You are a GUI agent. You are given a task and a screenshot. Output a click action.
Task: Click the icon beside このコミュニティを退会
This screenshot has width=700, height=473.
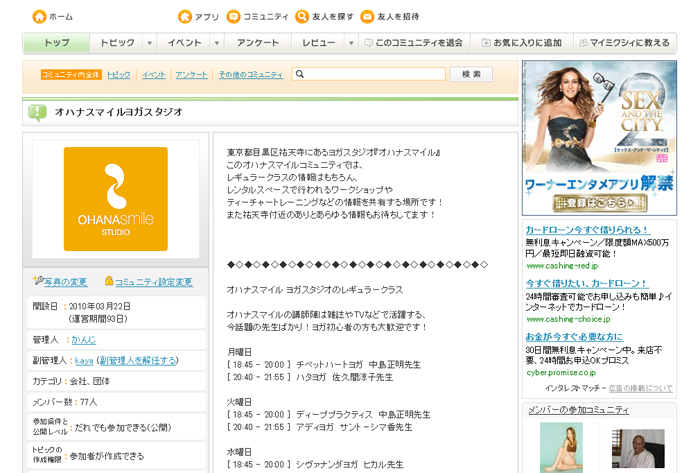[x=368, y=43]
